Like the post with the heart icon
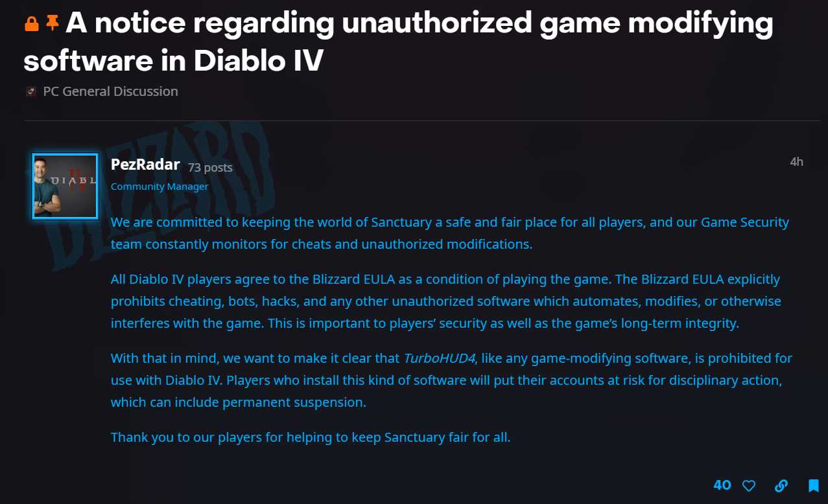 coord(749,485)
